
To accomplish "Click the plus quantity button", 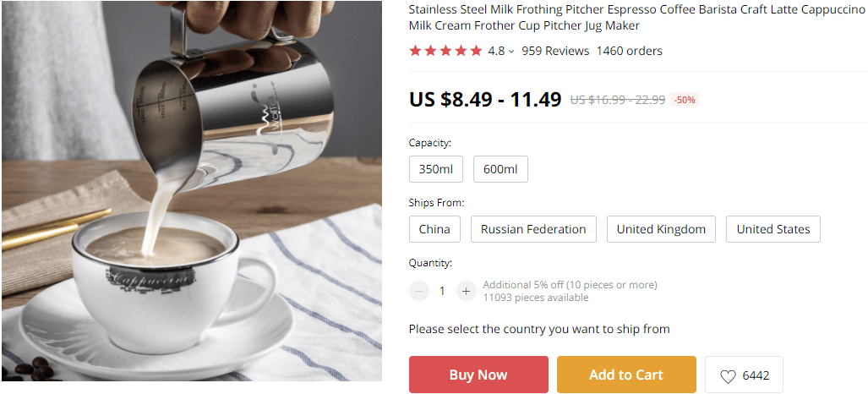I will (x=466, y=291).
